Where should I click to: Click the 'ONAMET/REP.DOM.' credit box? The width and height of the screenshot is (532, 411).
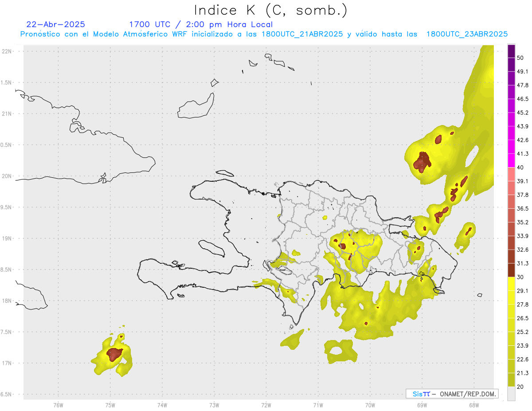pos(452,394)
